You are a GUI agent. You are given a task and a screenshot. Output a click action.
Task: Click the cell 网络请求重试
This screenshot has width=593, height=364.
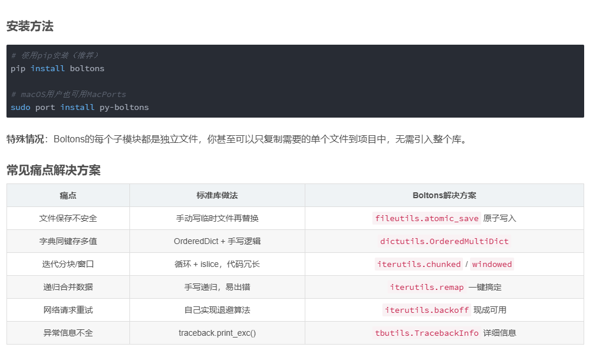pyautogui.click(x=68, y=310)
